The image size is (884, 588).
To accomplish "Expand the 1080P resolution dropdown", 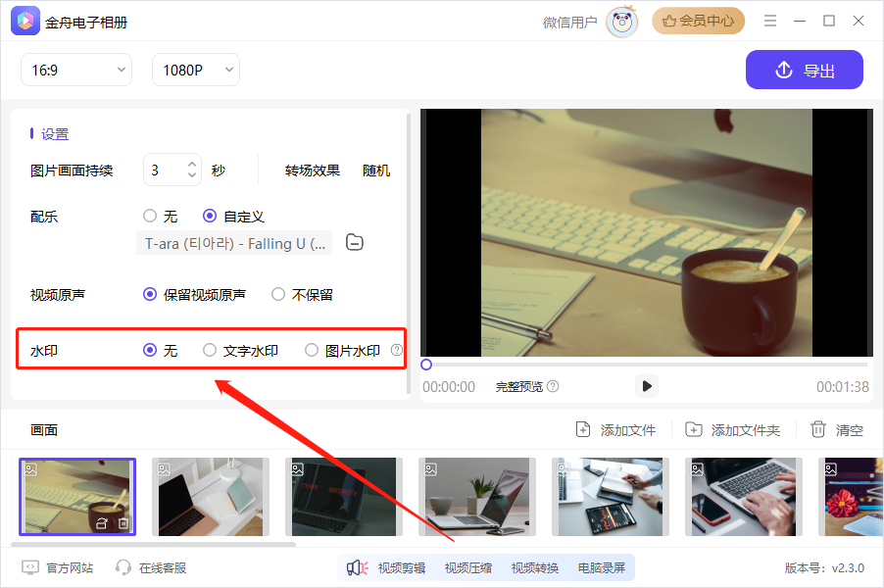I will 196,70.
